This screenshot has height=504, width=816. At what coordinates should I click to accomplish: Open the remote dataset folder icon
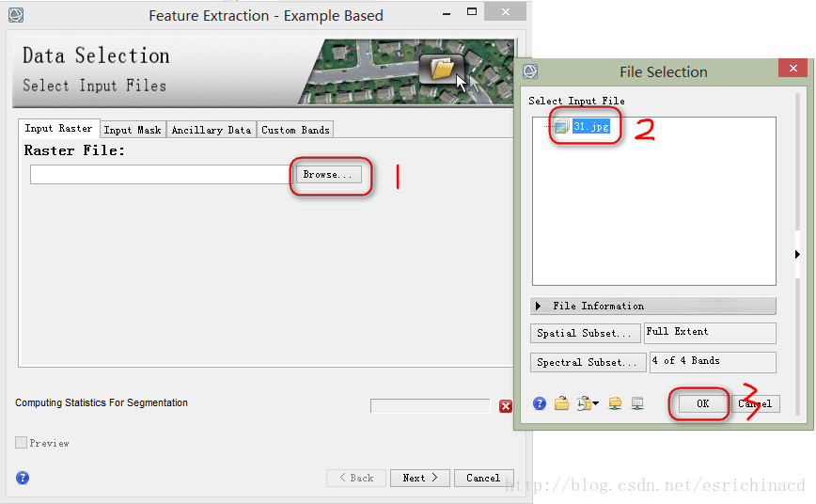click(x=615, y=403)
